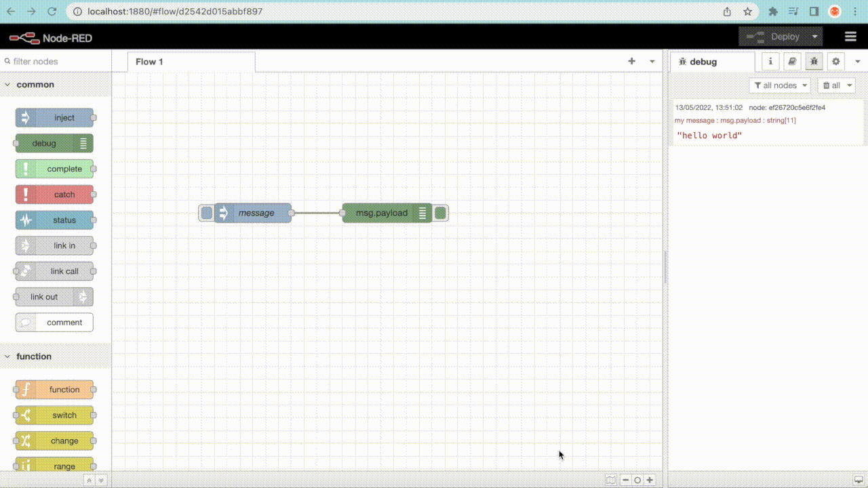The width and height of the screenshot is (868, 488).
Task: Pick the function node from the palette
Action: coord(54,389)
